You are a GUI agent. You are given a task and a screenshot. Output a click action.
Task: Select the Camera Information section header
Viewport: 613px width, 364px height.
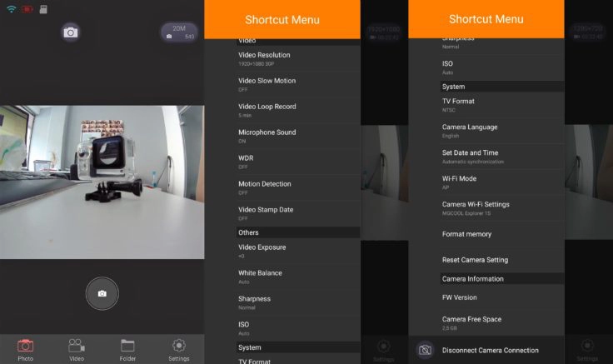[502, 279]
